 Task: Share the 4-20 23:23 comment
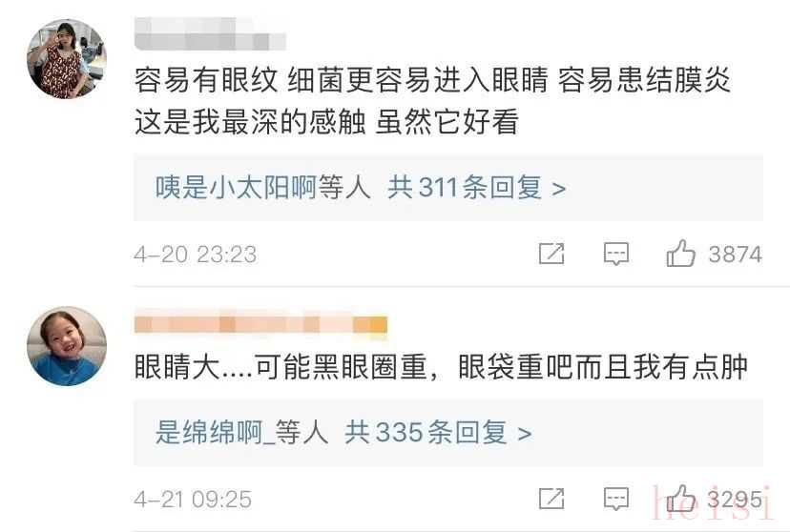click(x=551, y=254)
